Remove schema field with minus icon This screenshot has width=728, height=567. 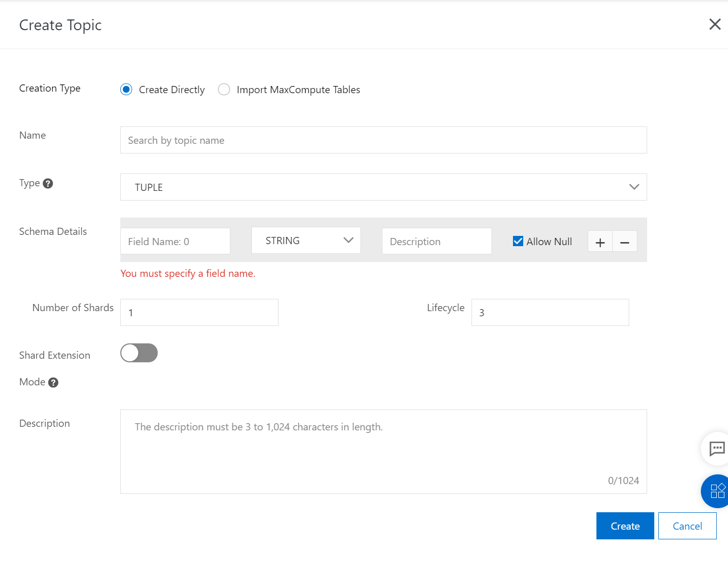(x=625, y=242)
